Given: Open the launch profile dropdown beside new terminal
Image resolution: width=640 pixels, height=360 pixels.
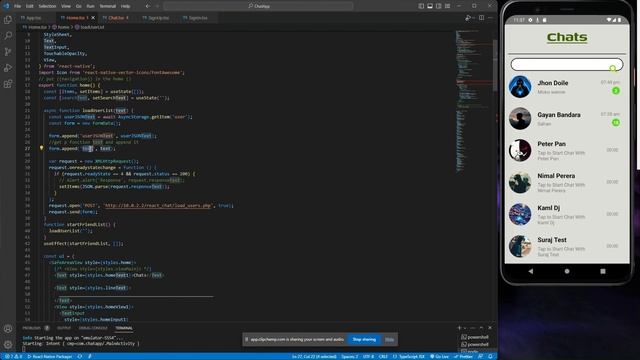Looking at the screenshot, I should click(465, 328).
